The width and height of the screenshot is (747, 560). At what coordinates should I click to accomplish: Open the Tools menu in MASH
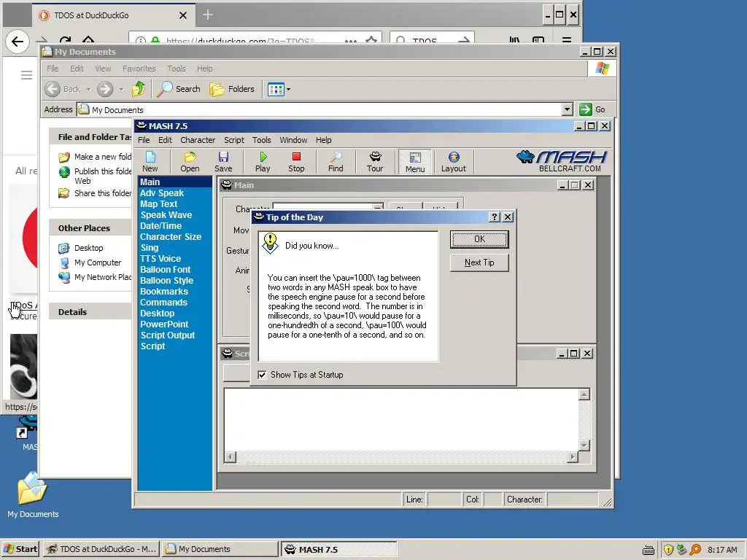tap(262, 140)
